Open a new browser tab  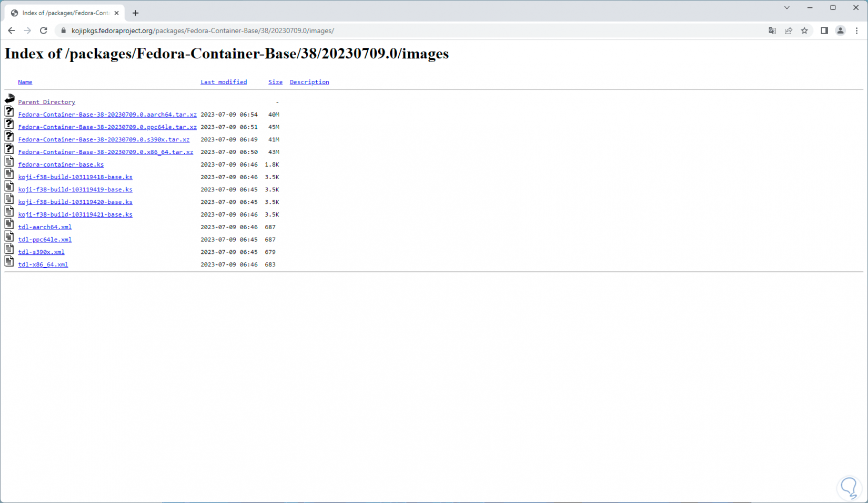[136, 13]
